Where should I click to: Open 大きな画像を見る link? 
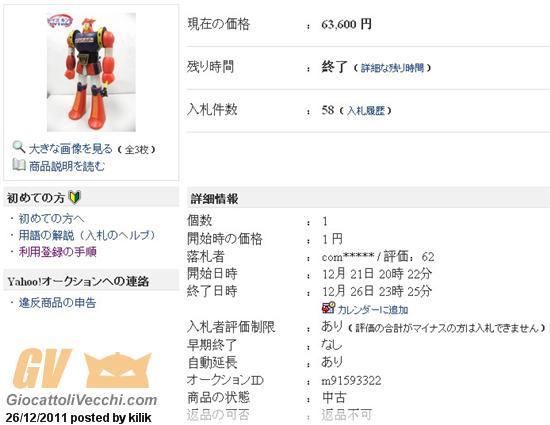[x=71, y=149]
